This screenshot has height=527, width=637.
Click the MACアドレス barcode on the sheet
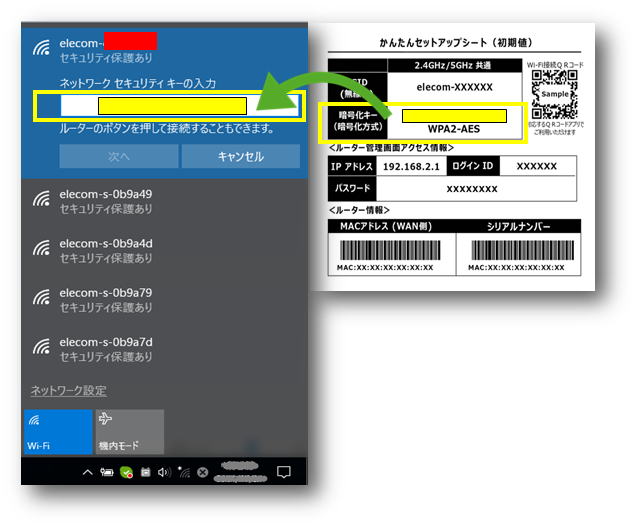coord(390,250)
